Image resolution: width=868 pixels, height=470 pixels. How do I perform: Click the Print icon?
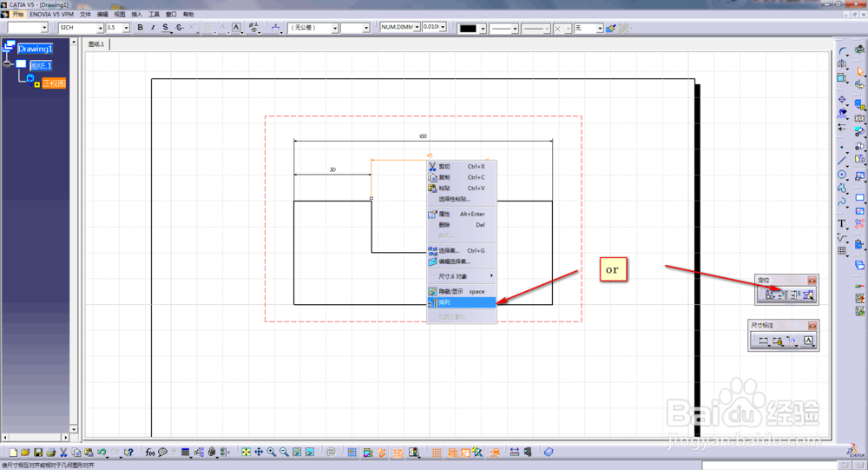[51, 453]
